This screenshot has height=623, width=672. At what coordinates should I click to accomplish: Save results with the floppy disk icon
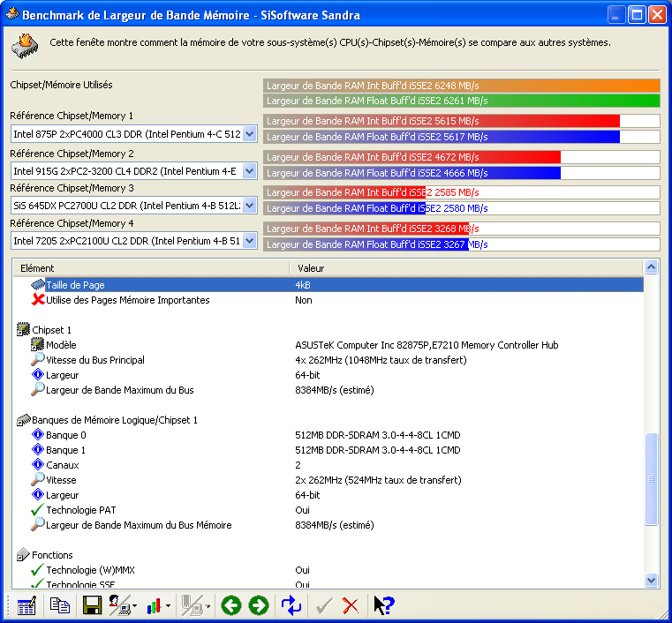pos(92,606)
